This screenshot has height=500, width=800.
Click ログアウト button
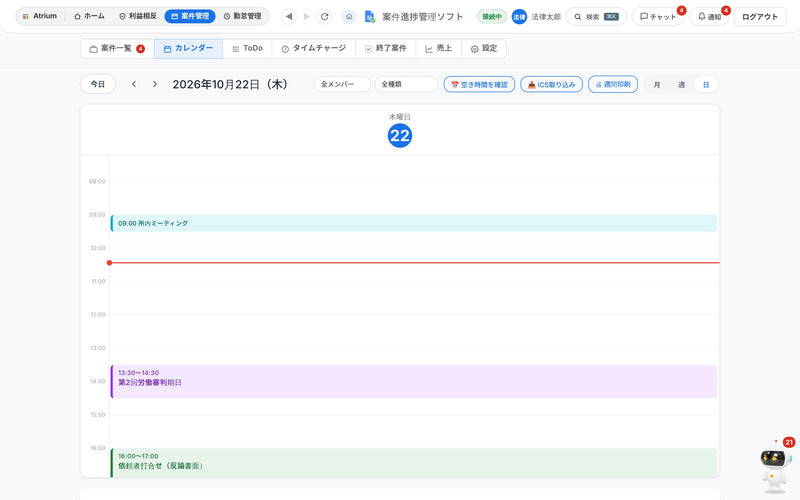(x=760, y=17)
